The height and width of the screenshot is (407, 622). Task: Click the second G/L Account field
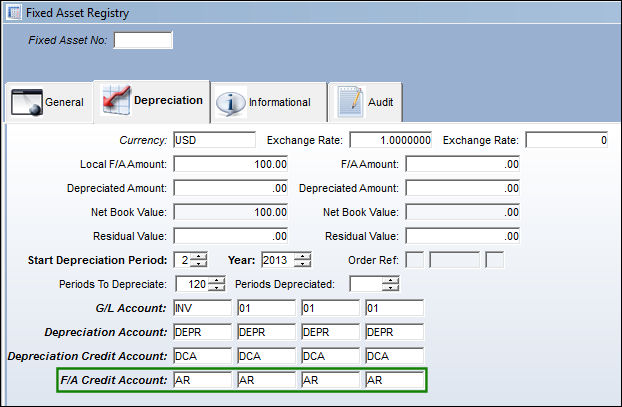pyautogui.click(x=267, y=308)
